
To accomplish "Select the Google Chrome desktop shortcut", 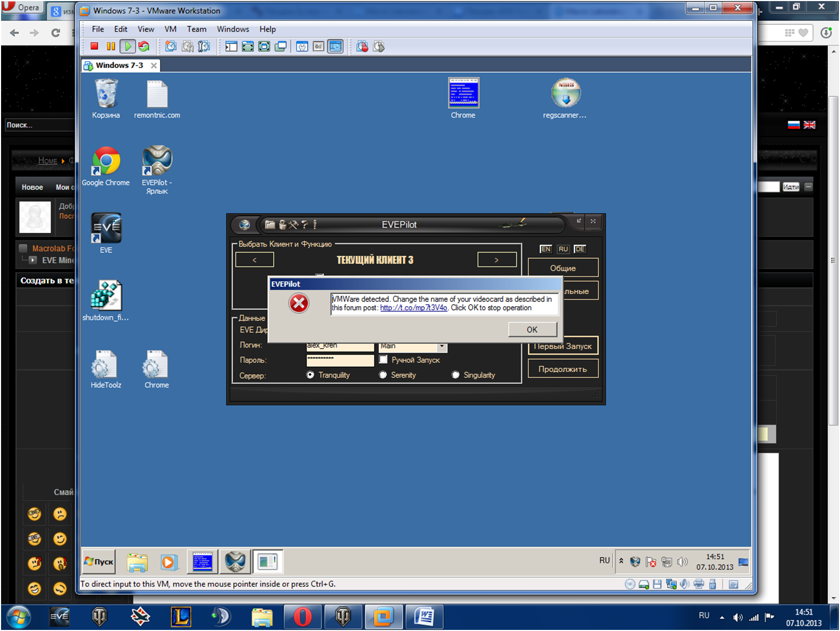I will click(106, 166).
